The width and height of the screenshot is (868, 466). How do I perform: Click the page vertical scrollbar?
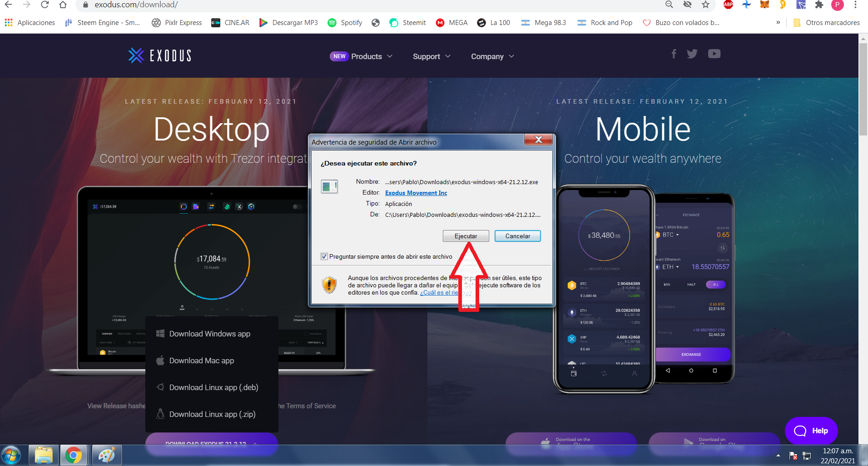[x=863, y=89]
